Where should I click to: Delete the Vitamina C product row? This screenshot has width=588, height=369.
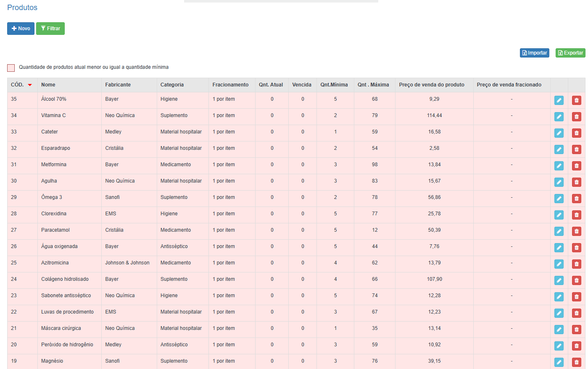pyautogui.click(x=576, y=116)
